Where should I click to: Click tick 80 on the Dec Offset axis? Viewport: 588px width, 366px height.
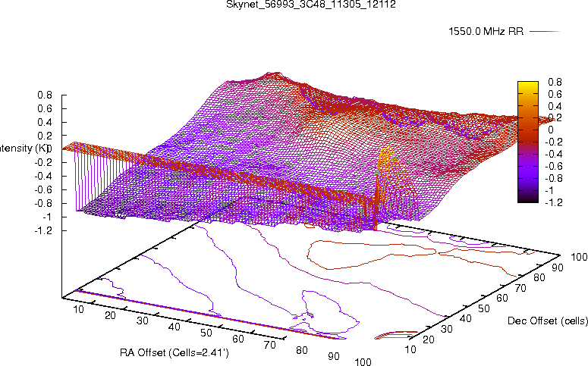click(539, 277)
